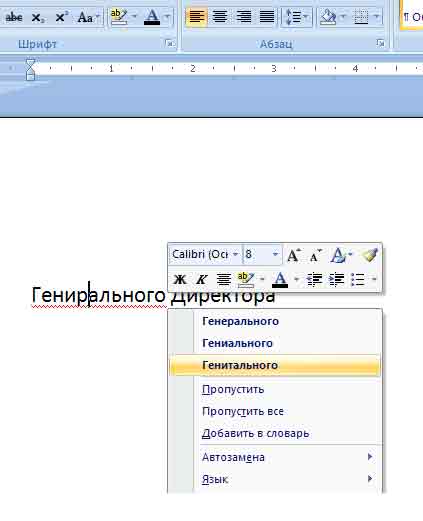Image resolution: width=423 pixels, height=521 pixels.
Task: Apply bullets from the mini toolbar
Action: click(x=358, y=279)
